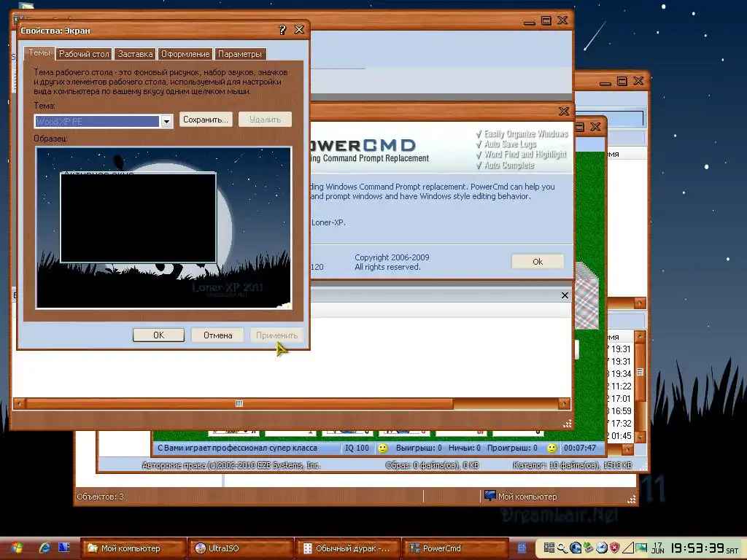The image size is (747, 560).
Task: Open the Параметры tab
Action: pyautogui.click(x=239, y=54)
